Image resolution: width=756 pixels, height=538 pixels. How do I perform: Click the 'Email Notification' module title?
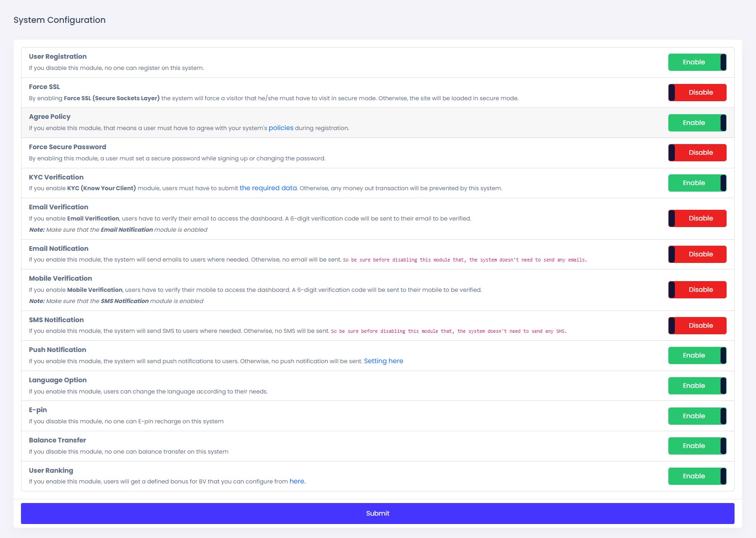[58, 248]
